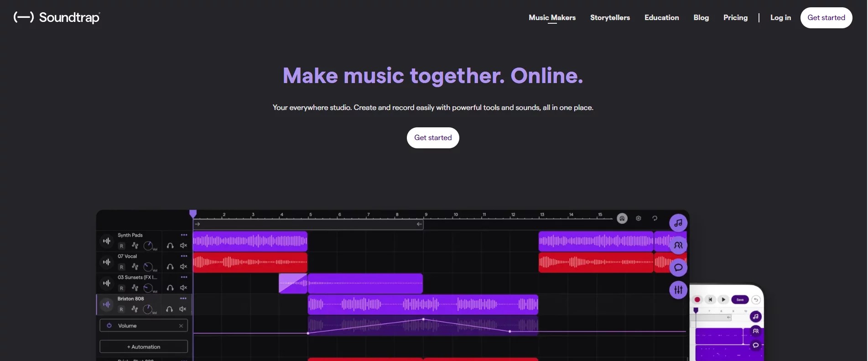The height and width of the screenshot is (361, 868).
Task: Adjust the Synth Pads volume knob
Action: pyautogui.click(x=148, y=246)
